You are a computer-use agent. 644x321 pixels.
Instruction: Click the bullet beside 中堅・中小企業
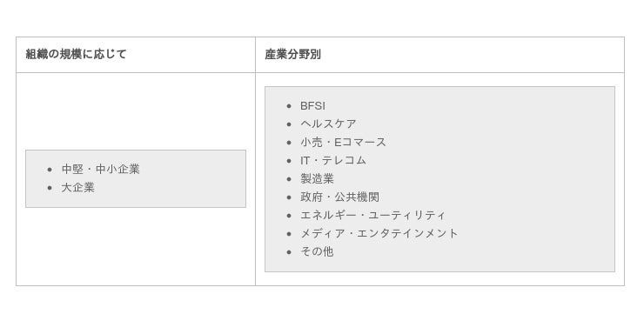(x=50, y=170)
